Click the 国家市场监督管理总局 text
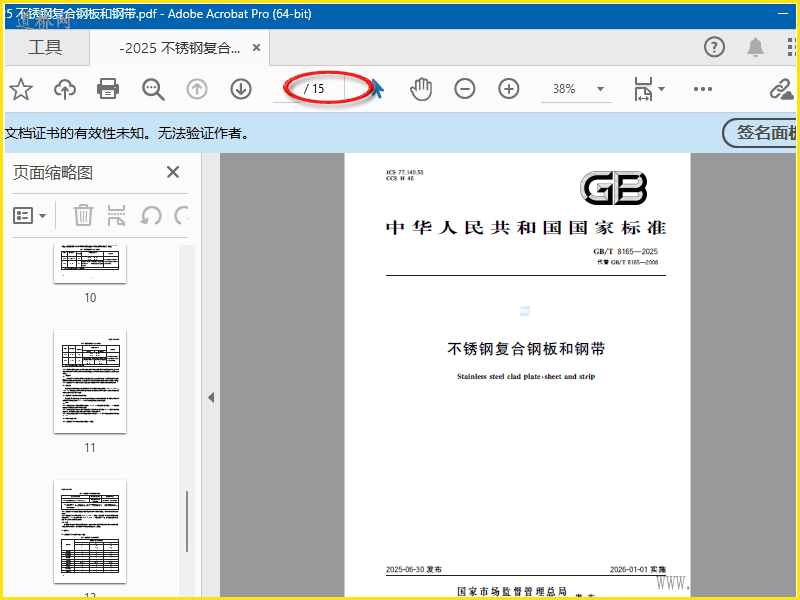Viewport: 800px width, 600px height. [x=512, y=591]
